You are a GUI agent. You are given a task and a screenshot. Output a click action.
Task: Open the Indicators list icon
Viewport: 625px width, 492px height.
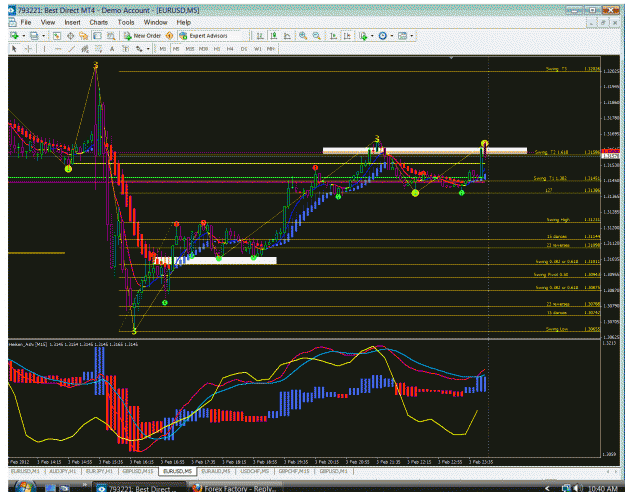[x=363, y=36]
